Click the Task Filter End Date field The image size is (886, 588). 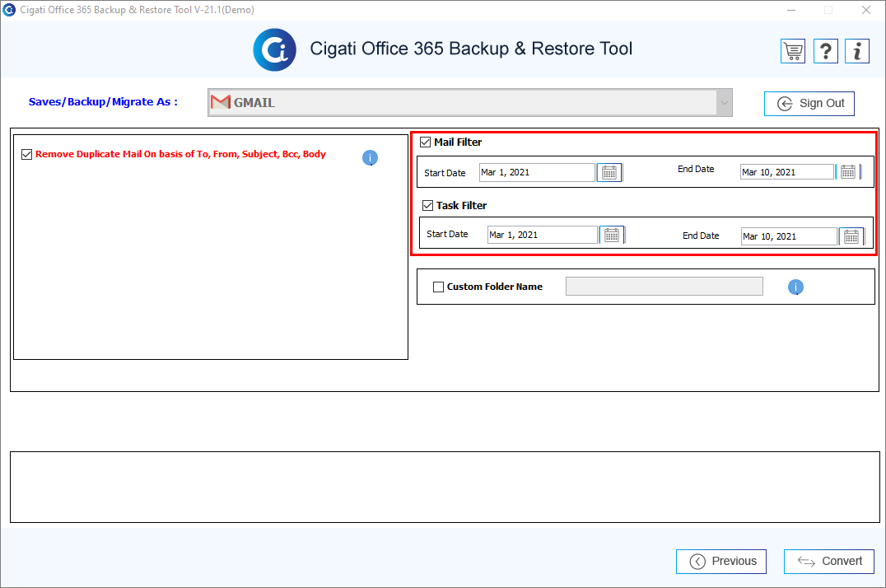point(789,236)
